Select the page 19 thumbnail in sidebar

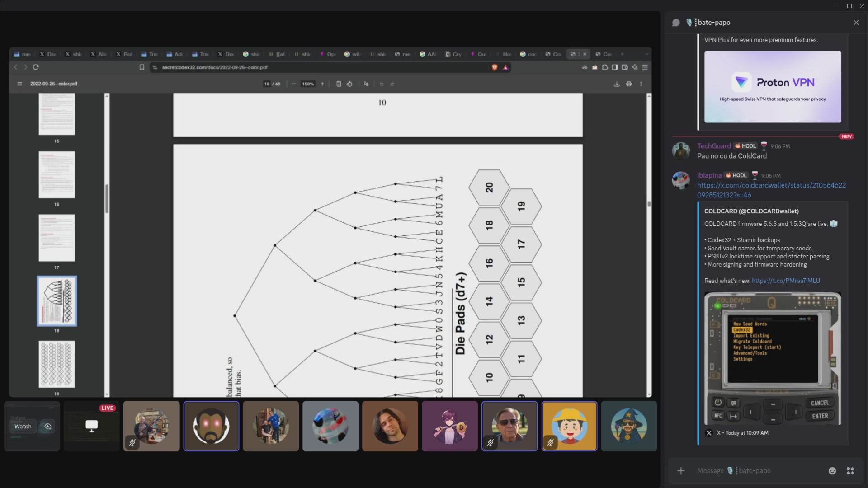click(x=57, y=364)
